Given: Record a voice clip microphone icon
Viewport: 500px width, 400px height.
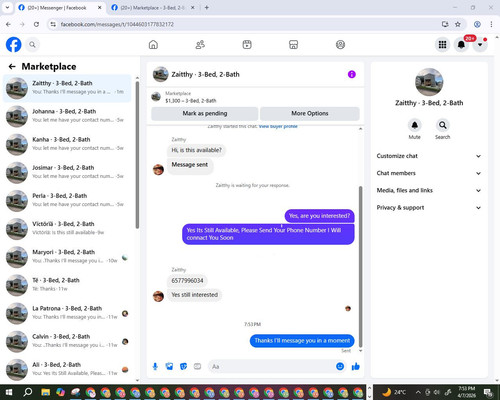Looking at the screenshot, I should click(155, 367).
